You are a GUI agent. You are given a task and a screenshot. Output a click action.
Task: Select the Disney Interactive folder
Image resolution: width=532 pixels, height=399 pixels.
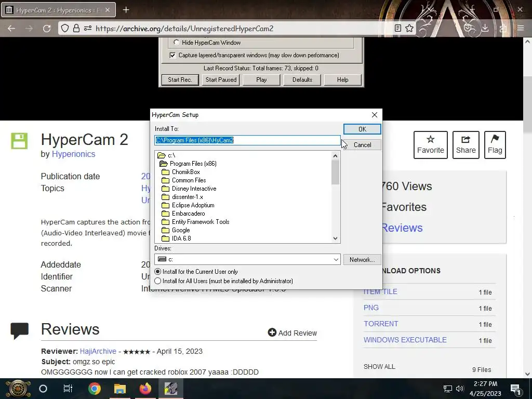pyautogui.click(x=189, y=189)
